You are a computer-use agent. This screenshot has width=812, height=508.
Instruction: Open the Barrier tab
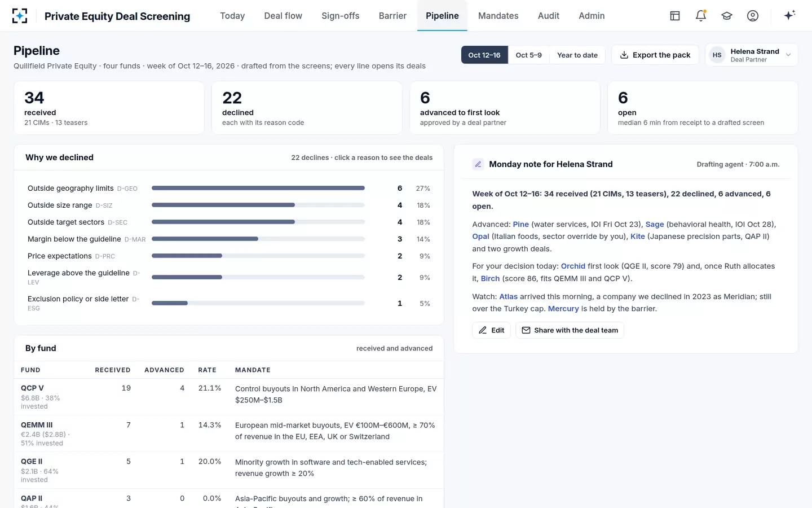click(392, 16)
